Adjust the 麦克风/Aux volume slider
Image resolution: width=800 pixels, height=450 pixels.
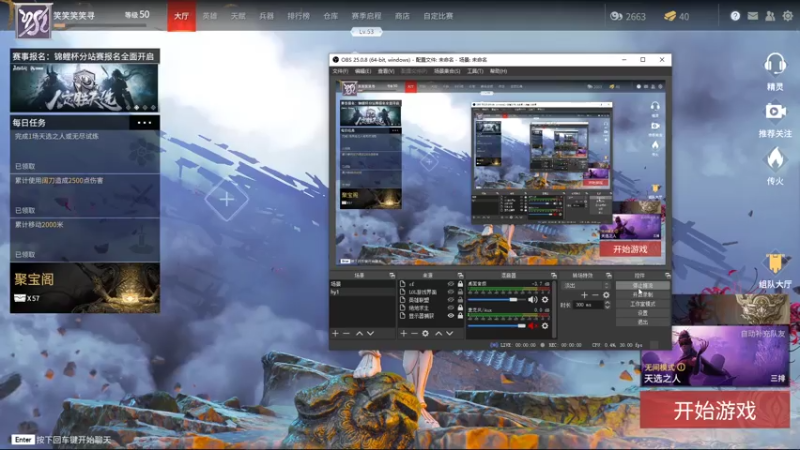click(496, 326)
